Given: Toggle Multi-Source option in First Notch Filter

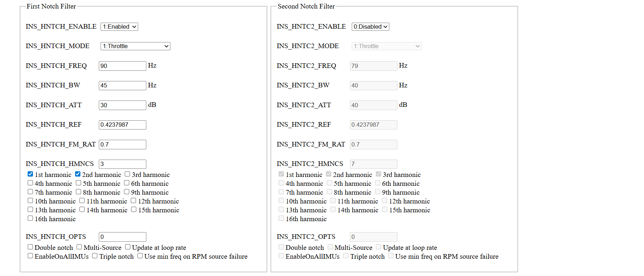Looking at the screenshot, I should (79, 247).
